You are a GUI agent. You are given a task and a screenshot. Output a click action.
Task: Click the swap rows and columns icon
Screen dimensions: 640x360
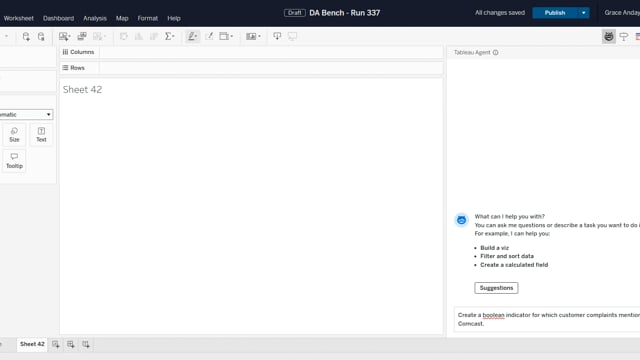pos(123,36)
